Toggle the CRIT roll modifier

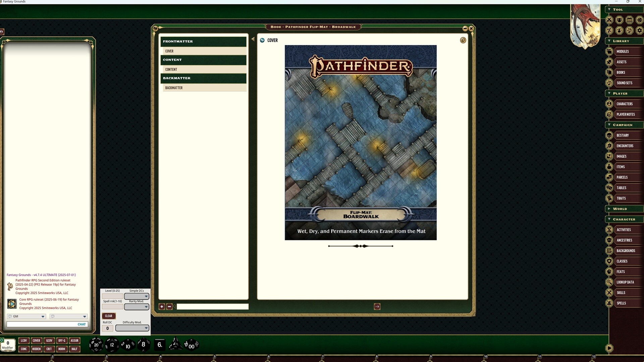click(x=49, y=349)
